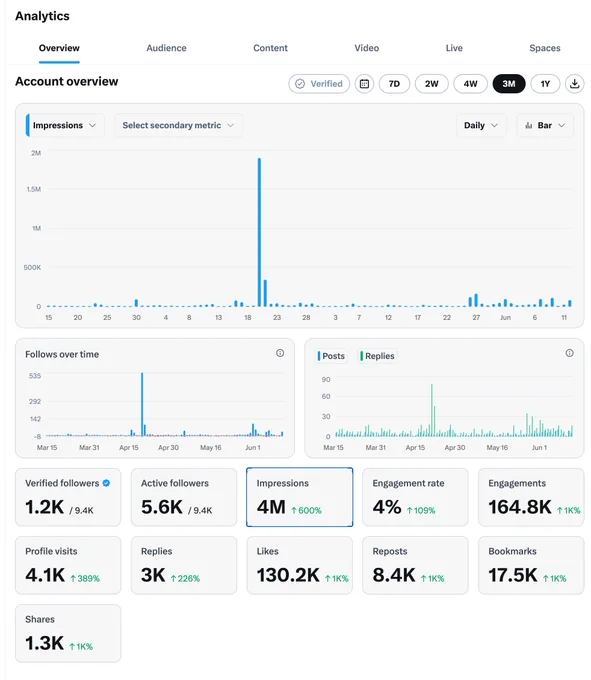Switch to the Content tab
Image resolution: width=591 pixels, height=680 pixels.
270,48
